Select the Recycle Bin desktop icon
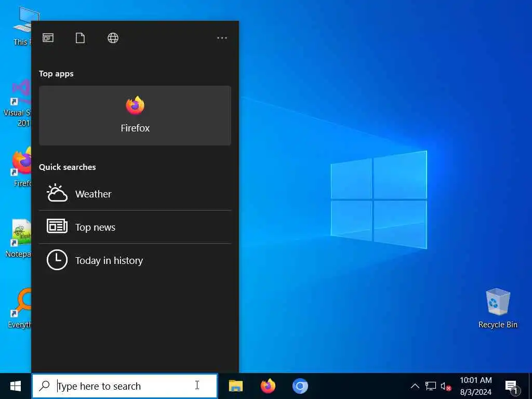Image resolution: width=532 pixels, height=399 pixels. coord(498,308)
